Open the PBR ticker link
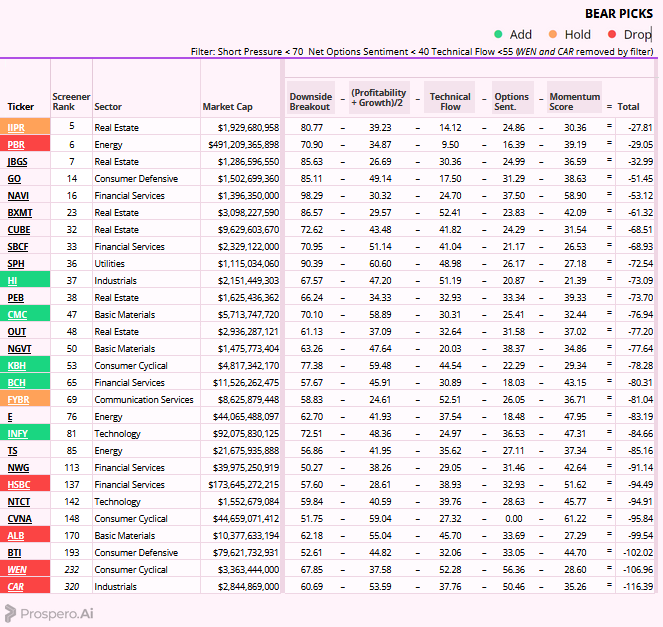The height and width of the screenshot is (627, 663). [x=16, y=145]
